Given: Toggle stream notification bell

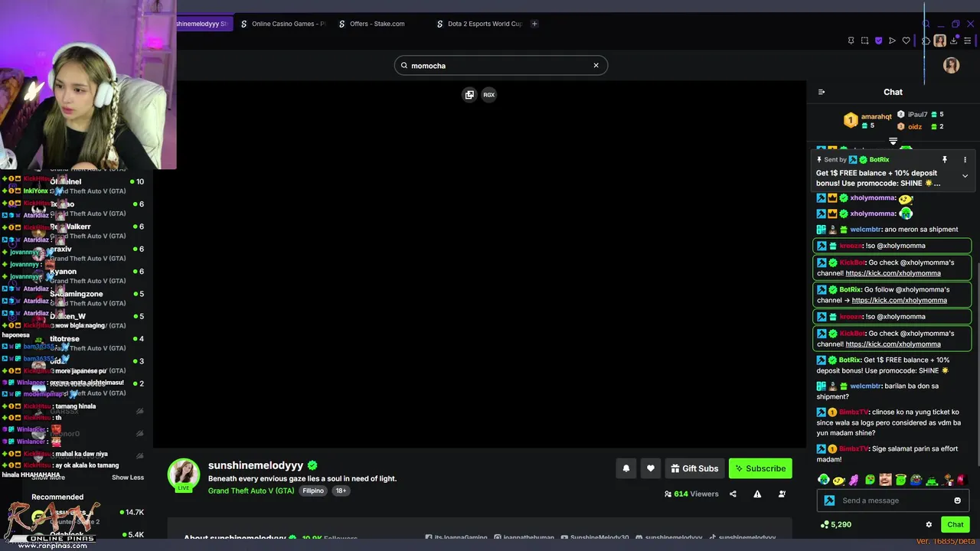Looking at the screenshot, I should (x=626, y=468).
